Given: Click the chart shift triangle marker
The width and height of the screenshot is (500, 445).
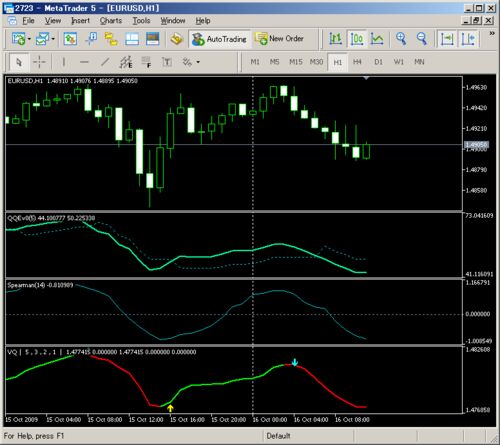Looking at the screenshot, I should click(366, 78).
